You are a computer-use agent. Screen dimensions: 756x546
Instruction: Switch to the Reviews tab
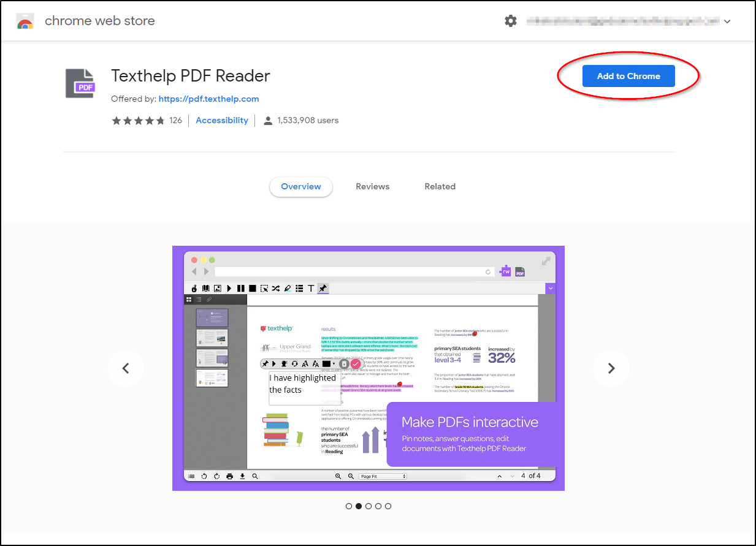point(373,186)
